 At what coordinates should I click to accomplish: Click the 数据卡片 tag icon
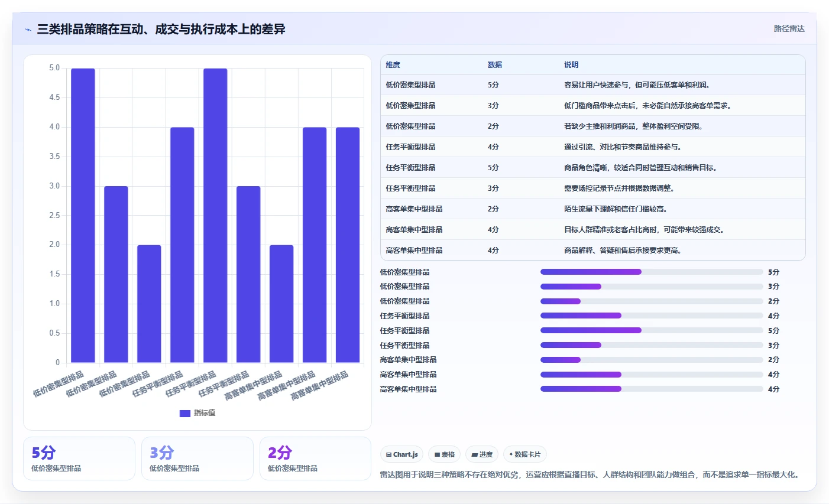coord(511,454)
